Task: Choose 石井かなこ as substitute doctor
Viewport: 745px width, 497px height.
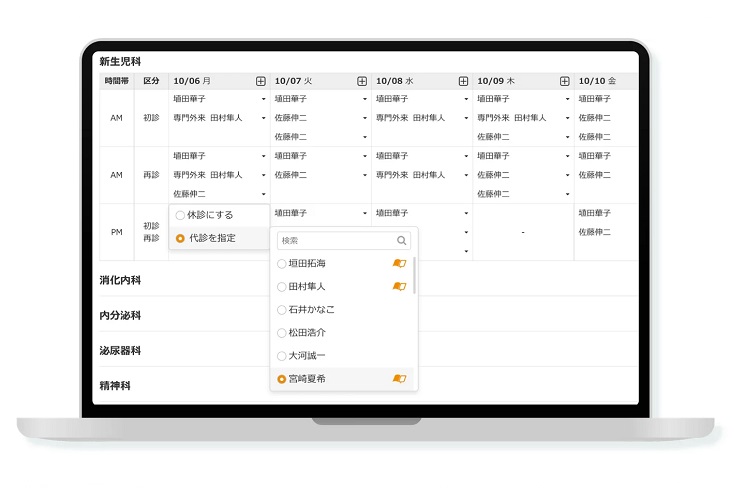Action: pos(311,309)
